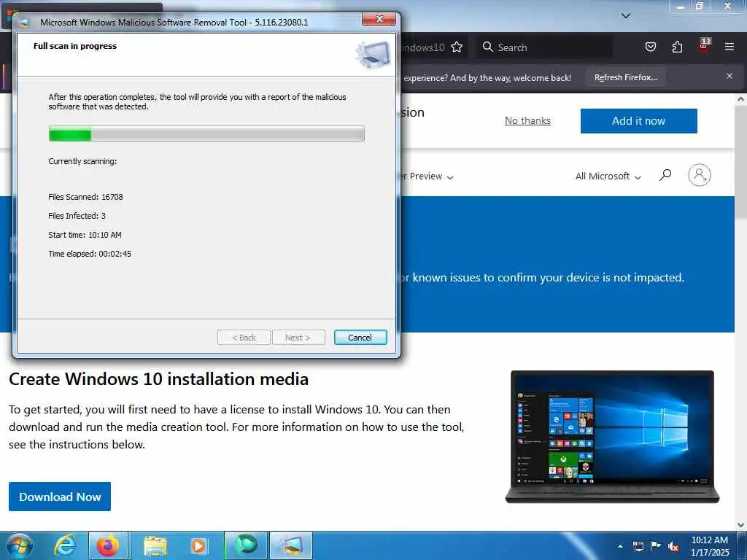The width and height of the screenshot is (747, 560).
Task: Click Refresh Firefox... button
Action: (x=625, y=77)
